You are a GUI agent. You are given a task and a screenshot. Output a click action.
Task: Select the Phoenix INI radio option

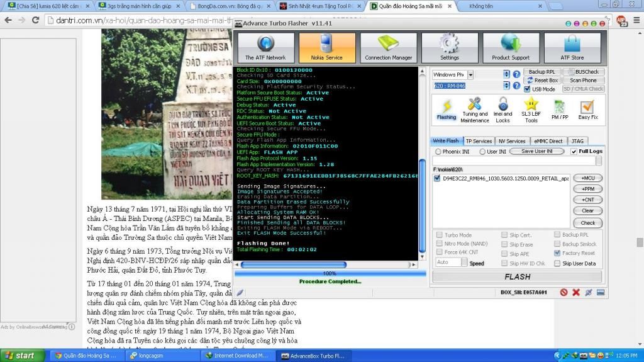[x=438, y=151]
